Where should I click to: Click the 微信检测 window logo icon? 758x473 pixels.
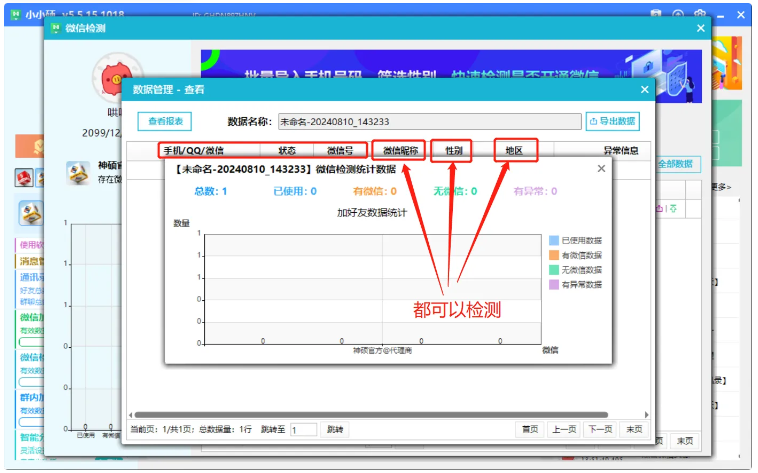coord(56,28)
